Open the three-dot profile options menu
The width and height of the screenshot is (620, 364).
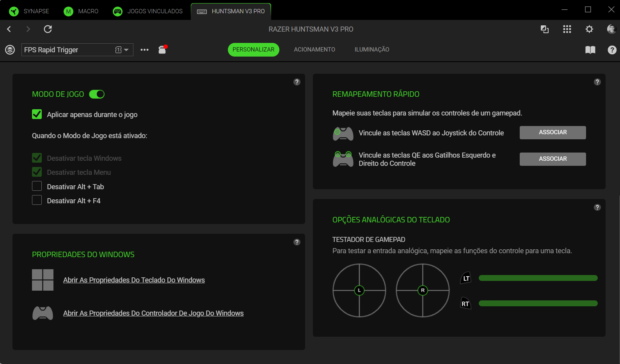(144, 50)
